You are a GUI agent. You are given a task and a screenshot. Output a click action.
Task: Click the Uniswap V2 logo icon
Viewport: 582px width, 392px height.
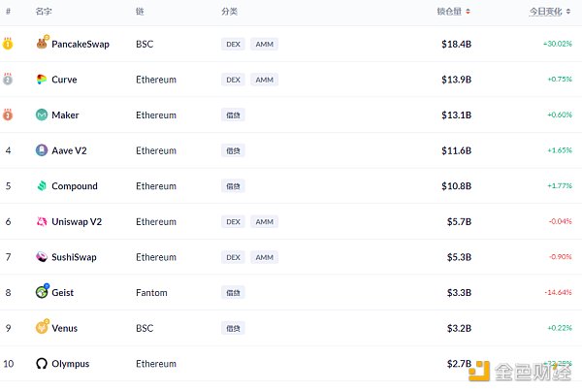click(42, 221)
